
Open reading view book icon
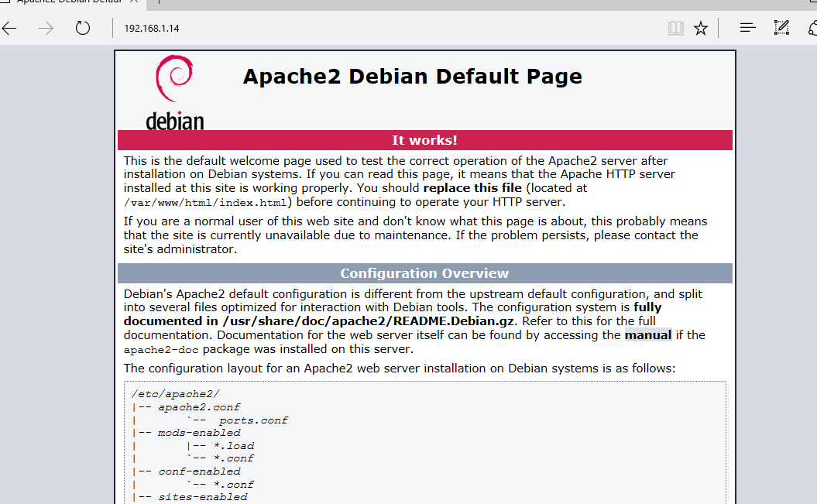(676, 28)
